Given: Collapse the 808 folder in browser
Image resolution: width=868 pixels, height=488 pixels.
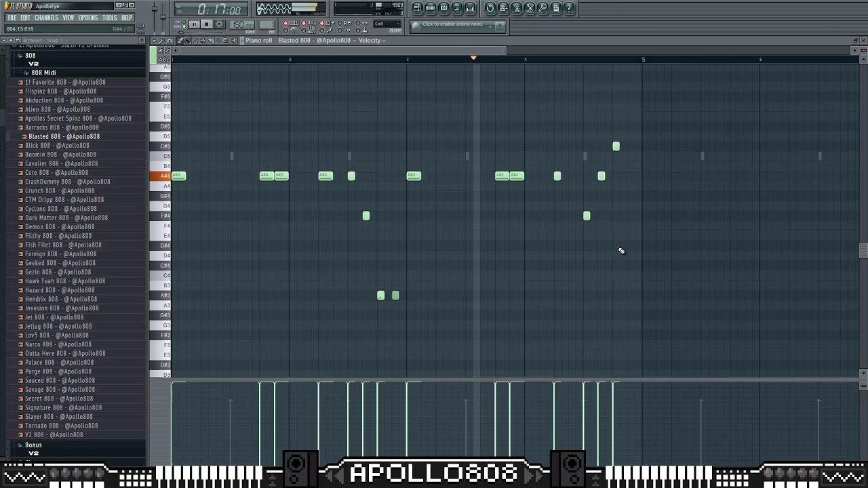Looking at the screenshot, I should (x=20, y=56).
